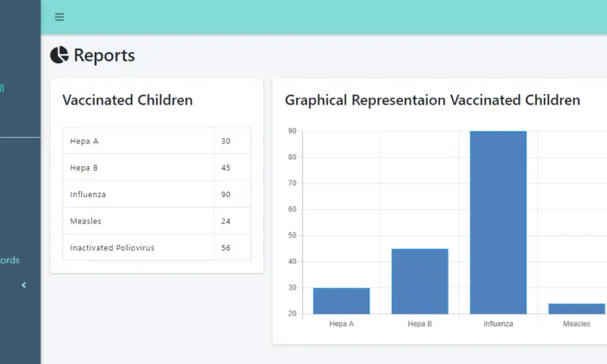Collapse the sidebar with the chevron arrow
Screen dimensions: 607x364
24,285
